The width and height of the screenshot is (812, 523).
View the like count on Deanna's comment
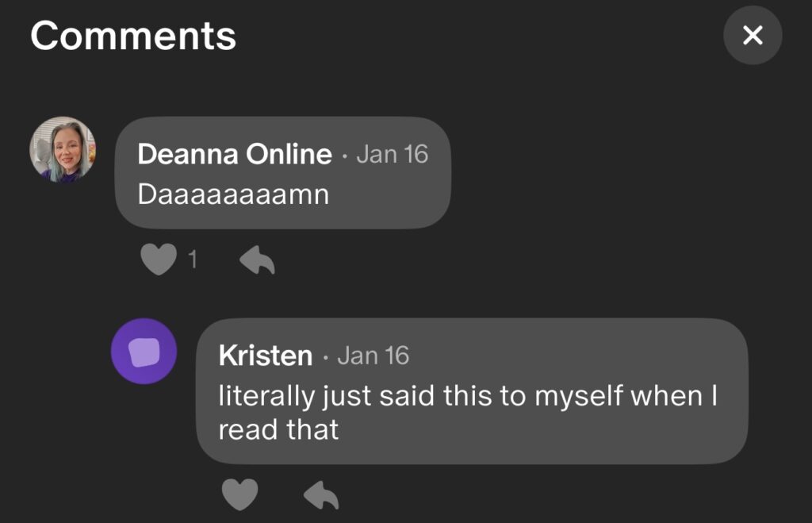pos(191,260)
